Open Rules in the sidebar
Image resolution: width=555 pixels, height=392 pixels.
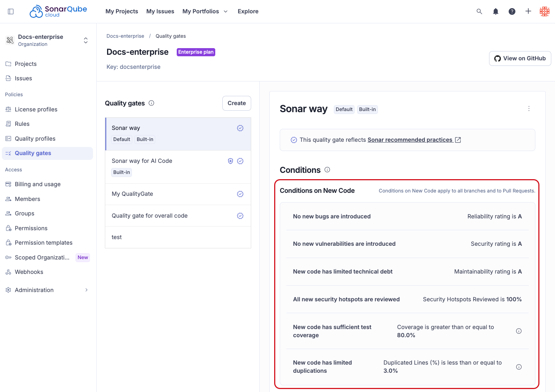[x=47, y=124]
